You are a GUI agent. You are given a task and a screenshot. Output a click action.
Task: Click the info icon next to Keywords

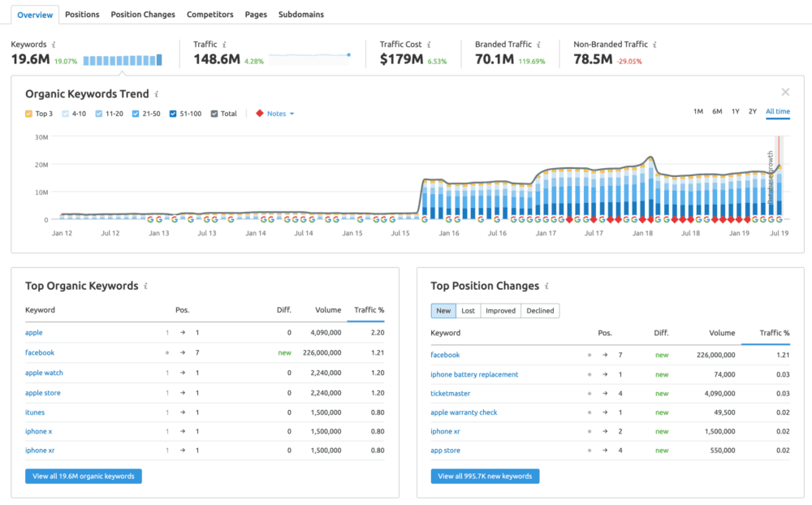[x=54, y=45]
